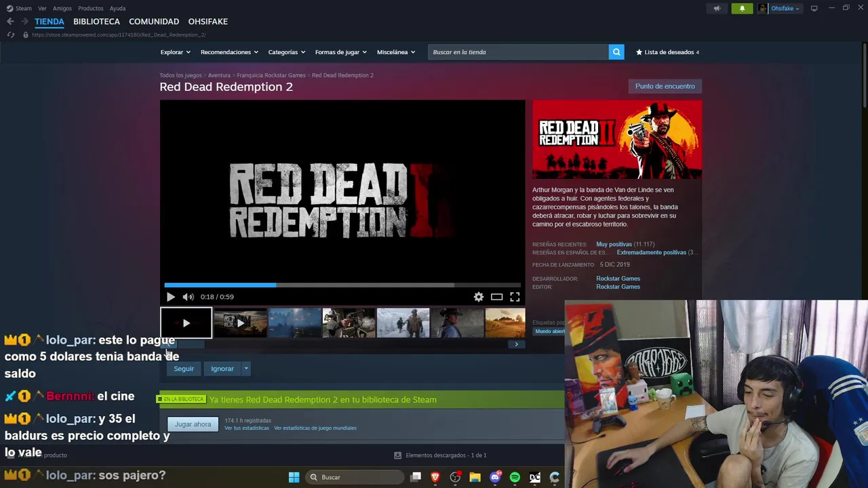
Task: Type in Buscar en la tienda field
Action: pyautogui.click(x=519, y=52)
